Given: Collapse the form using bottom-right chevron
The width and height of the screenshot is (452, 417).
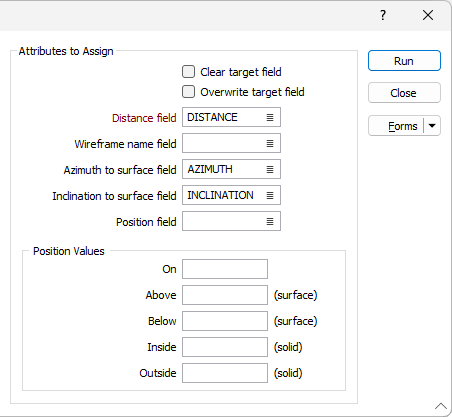Looking at the screenshot, I should [441, 406].
